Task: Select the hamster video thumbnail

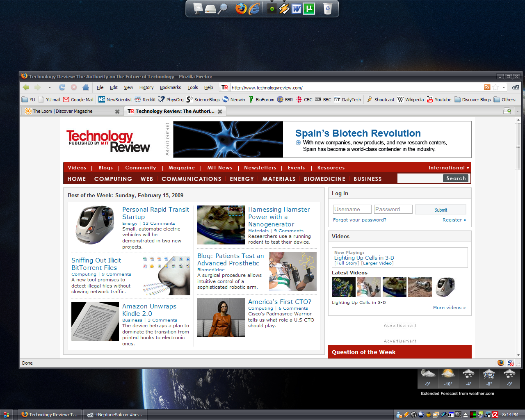Action: (x=394, y=287)
